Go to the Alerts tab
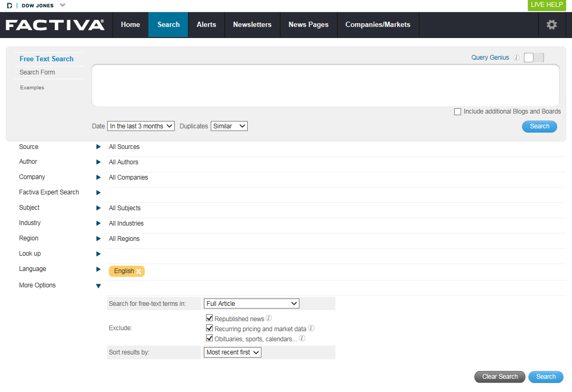Image resolution: width=572 pixels, height=392 pixels. (x=206, y=25)
